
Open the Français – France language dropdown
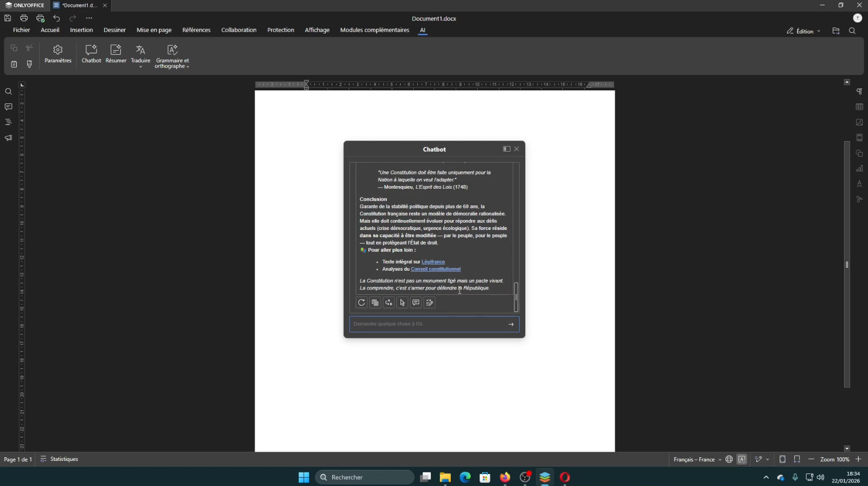pyautogui.click(x=697, y=459)
